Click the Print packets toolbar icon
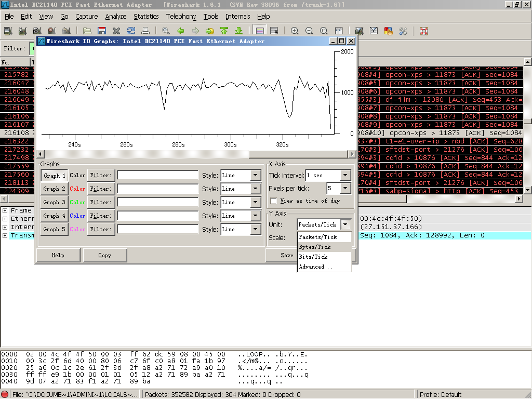Viewport: 532px width, 399px height. (145, 31)
